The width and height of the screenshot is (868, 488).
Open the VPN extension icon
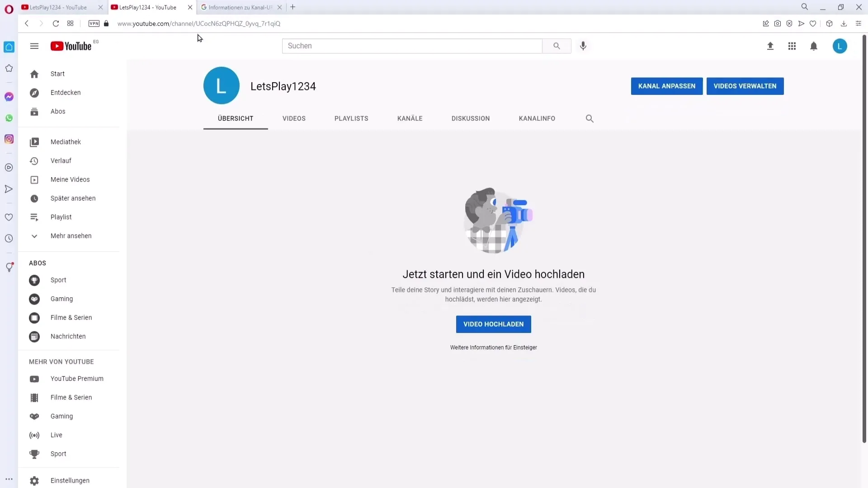click(94, 23)
